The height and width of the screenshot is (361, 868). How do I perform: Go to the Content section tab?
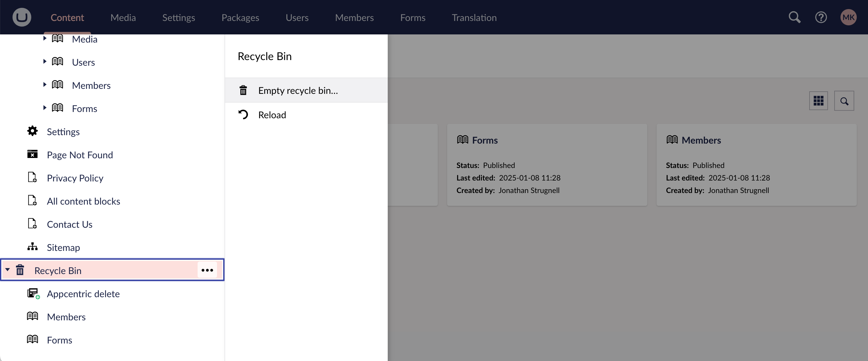[67, 18]
